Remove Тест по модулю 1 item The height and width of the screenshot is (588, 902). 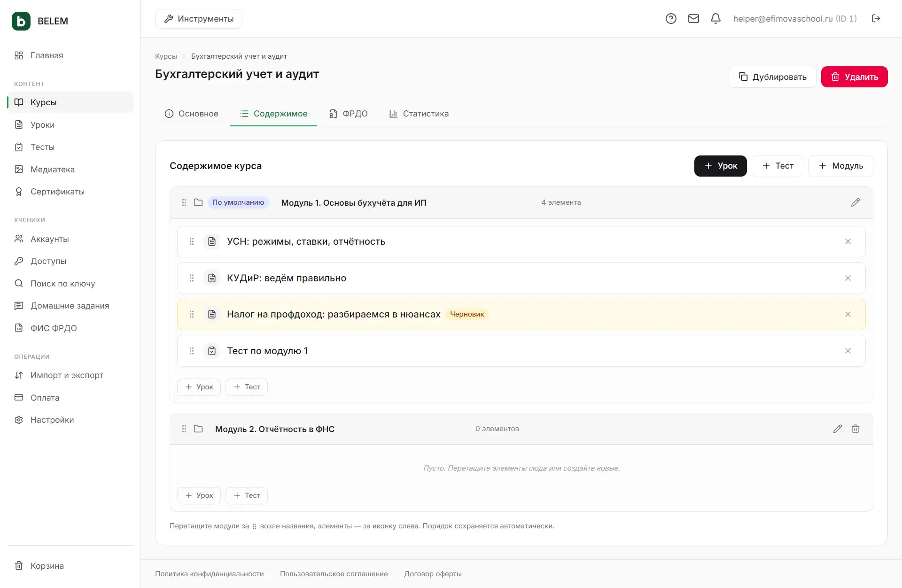pyautogui.click(x=848, y=351)
